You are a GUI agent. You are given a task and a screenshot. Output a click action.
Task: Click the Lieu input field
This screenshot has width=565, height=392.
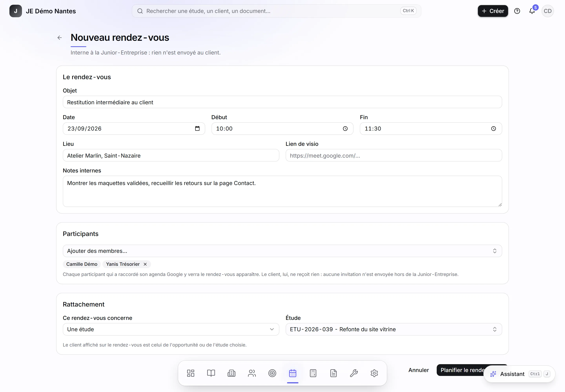click(171, 155)
